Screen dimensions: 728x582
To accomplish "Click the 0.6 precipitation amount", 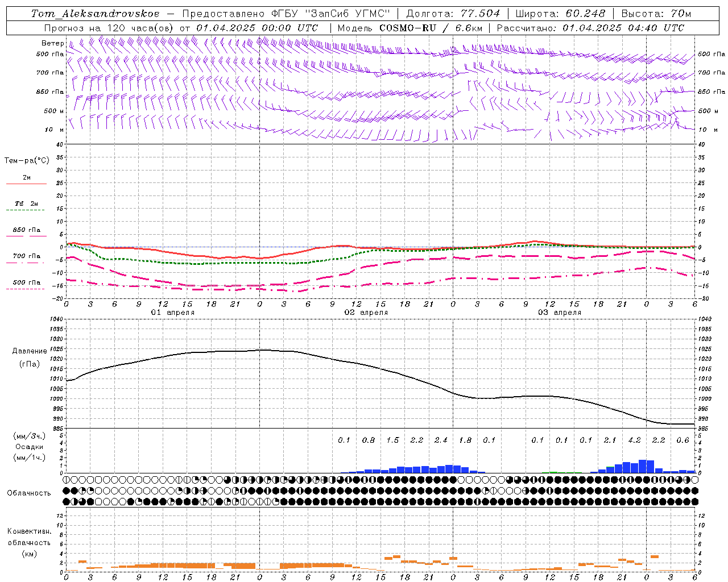I will pos(682,440).
